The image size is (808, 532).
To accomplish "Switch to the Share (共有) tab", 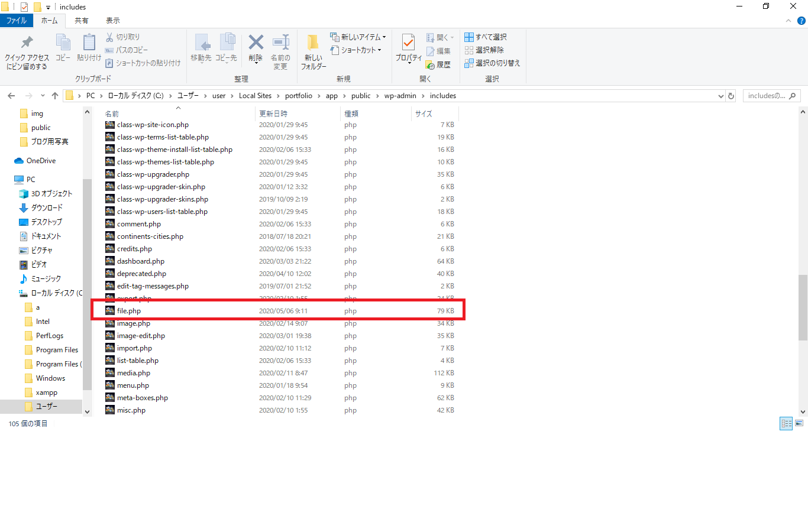I will tap(82, 20).
